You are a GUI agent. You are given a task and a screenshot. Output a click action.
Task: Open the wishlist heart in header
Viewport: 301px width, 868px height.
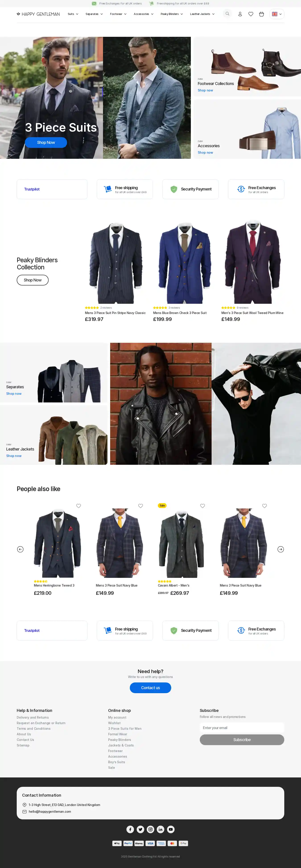click(251, 14)
